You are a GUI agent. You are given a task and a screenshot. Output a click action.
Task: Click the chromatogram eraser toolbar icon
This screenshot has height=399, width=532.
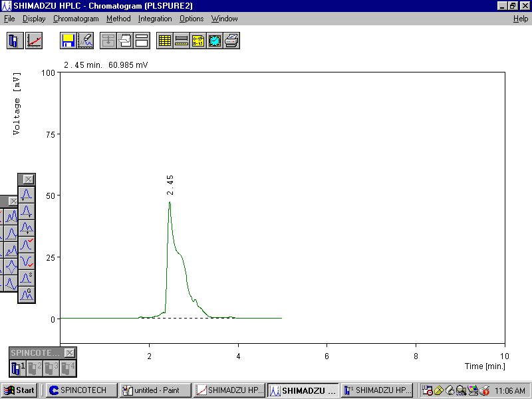85,41
